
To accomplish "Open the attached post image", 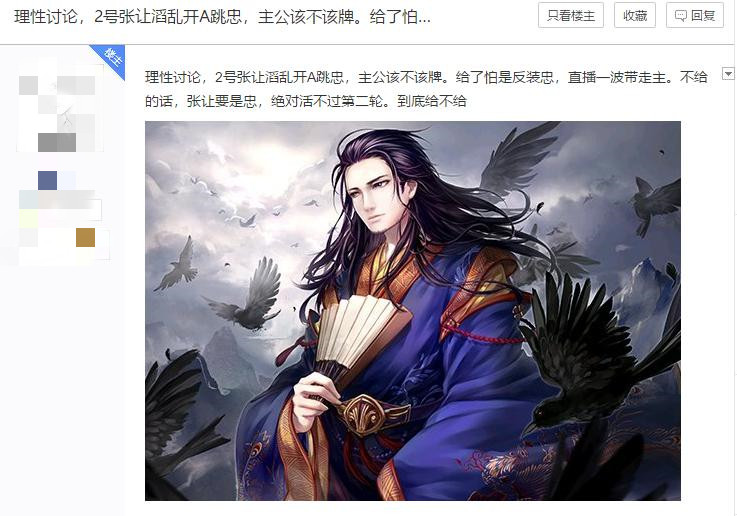I will [x=413, y=311].
